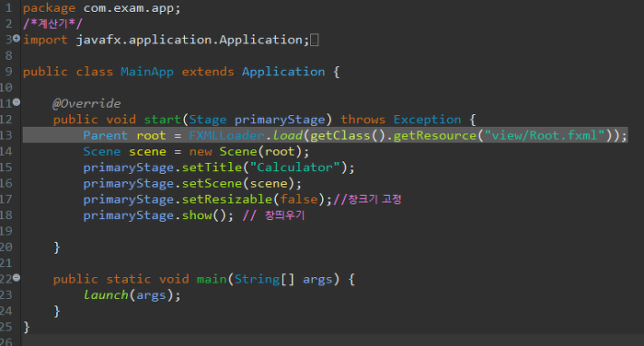Click the MainApp class name

tap(147, 72)
